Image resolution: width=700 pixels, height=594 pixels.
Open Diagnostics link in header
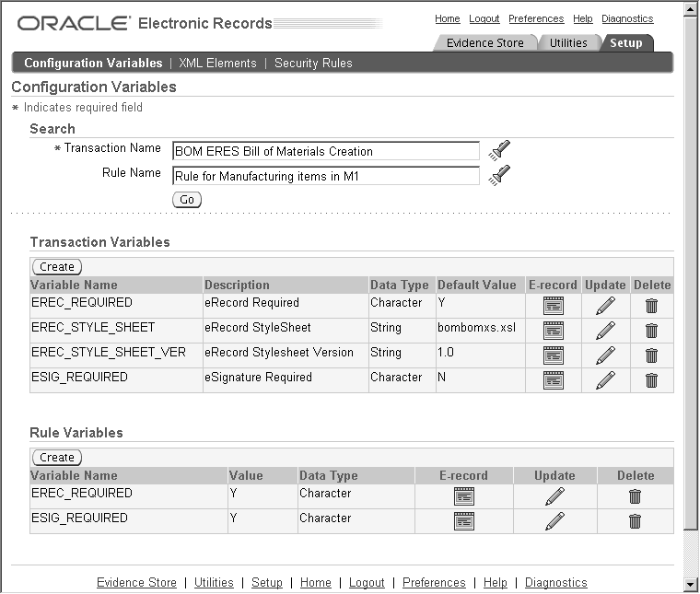627,18
